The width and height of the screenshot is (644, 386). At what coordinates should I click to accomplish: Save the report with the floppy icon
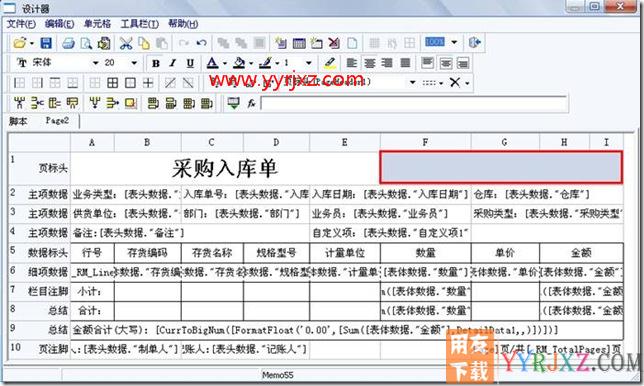coord(46,43)
